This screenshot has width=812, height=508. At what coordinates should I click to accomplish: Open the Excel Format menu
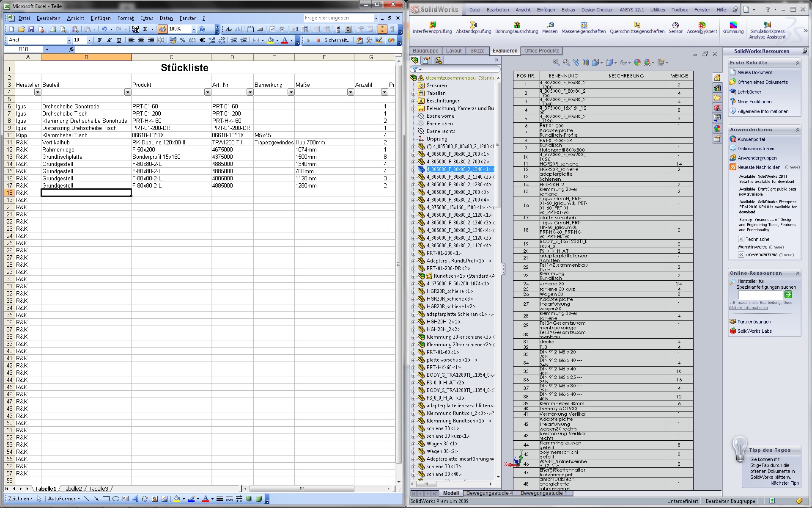click(126, 18)
